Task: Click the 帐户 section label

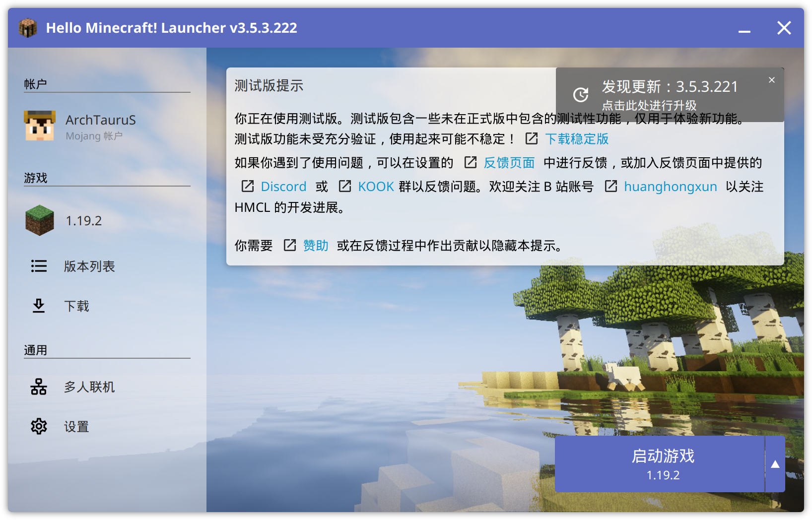Action: point(35,84)
